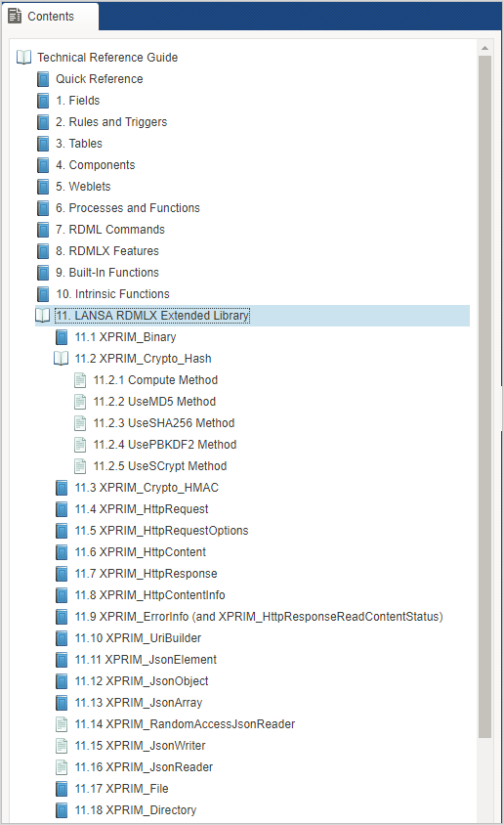Click the book icon beside 7. RDML Commands

click(x=43, y=230)
